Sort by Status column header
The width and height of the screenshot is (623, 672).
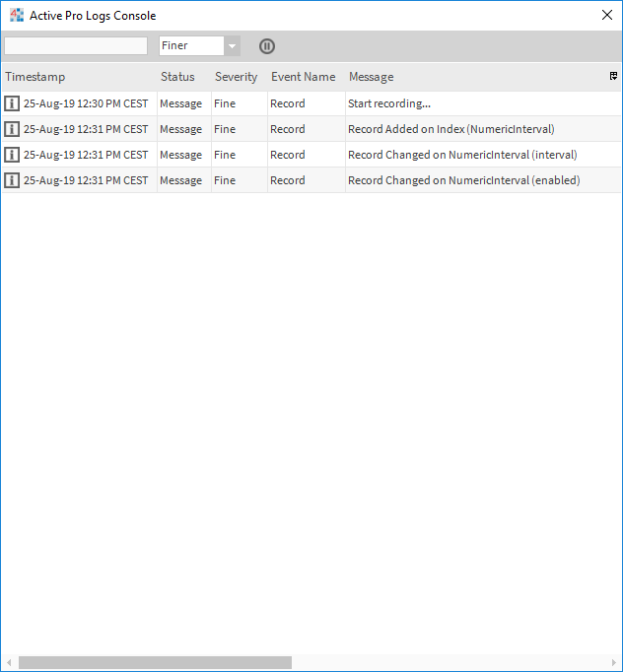tap(177, 77)
